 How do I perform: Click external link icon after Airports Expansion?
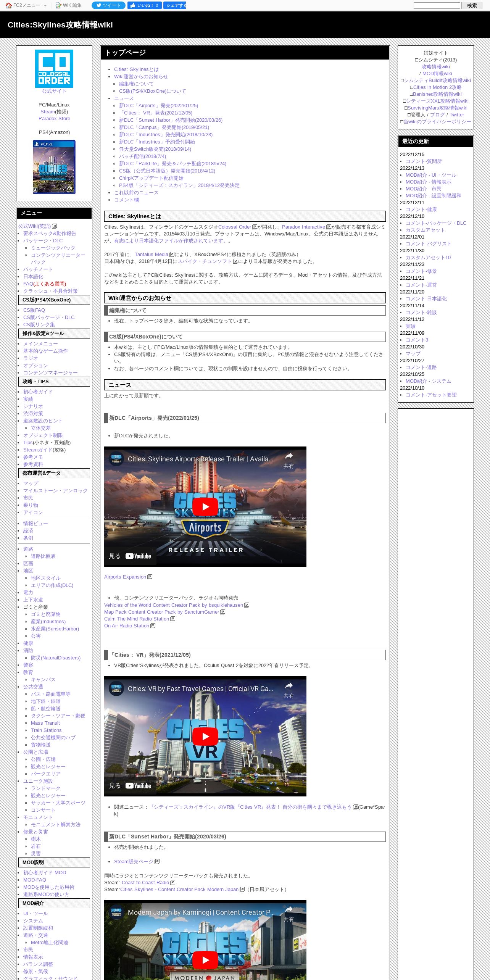click(x=150, y=577)
